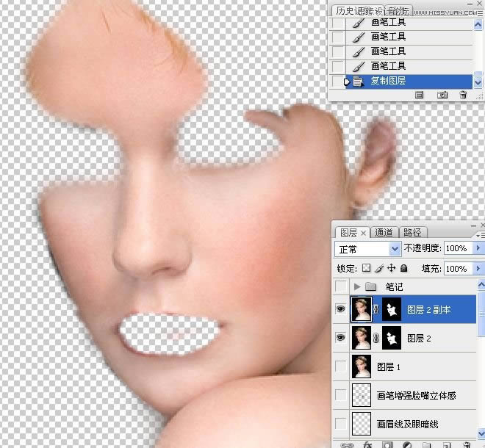Click the lock transparent pixels icon
The image size is (485, 448).
366,269
